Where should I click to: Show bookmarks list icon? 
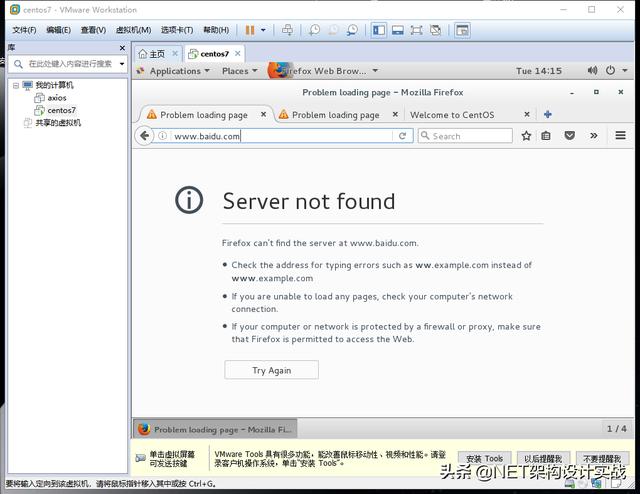[x=546, y=136]
